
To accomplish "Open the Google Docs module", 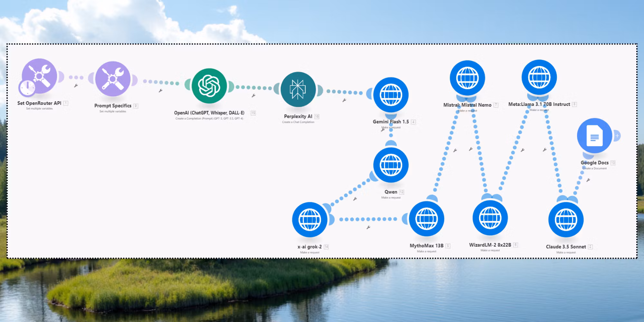I will (x=594, y=136).
